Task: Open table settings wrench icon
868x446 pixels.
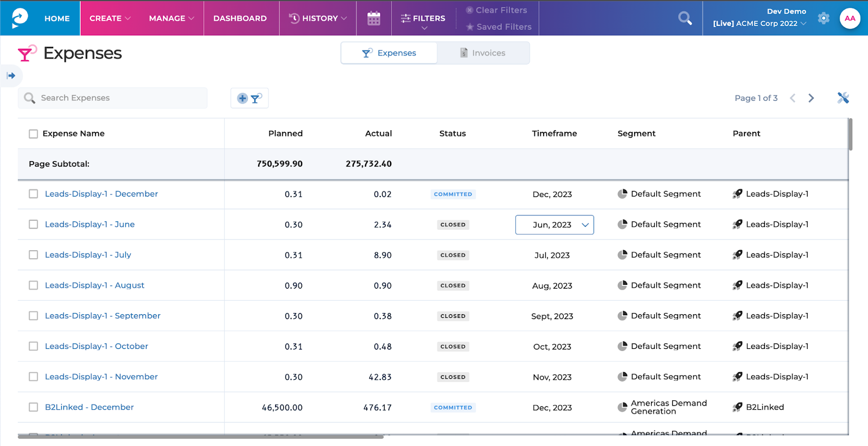Action: click(843, 98)
